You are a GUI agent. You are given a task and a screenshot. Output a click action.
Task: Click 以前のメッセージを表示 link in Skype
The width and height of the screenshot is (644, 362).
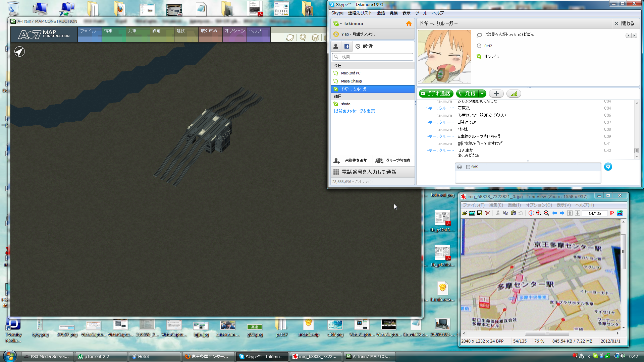click(354, 111)
